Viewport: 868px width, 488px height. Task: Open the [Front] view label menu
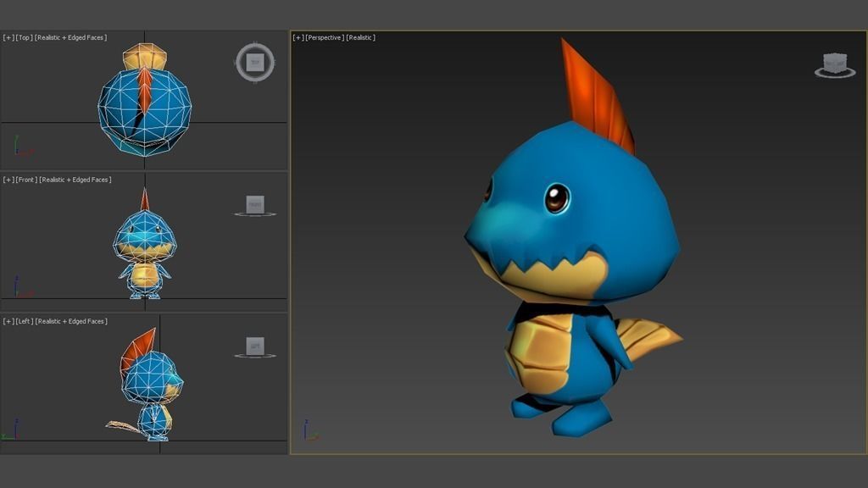[x=26, y=180]
